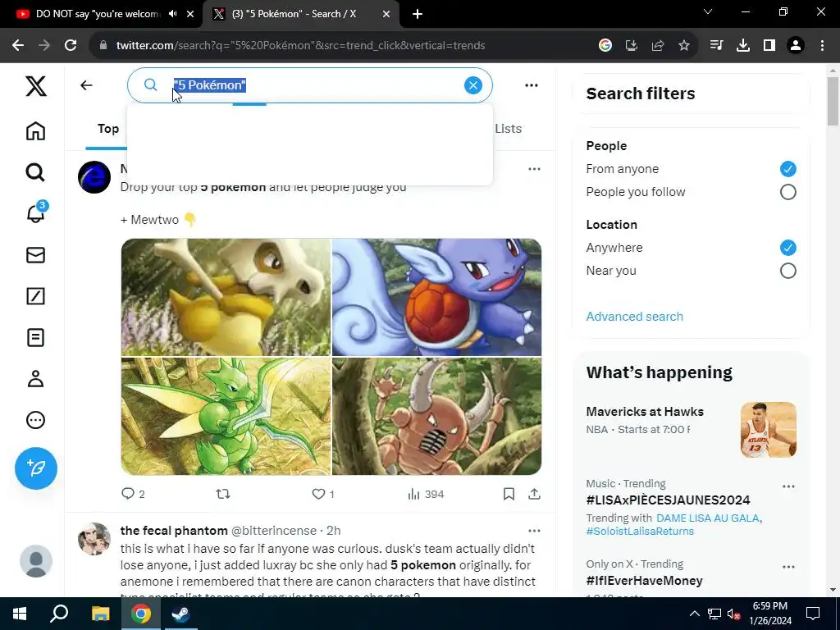Open options for #LISAxPIÈCESJAUNES2024 trend
840x630 pixels.
pyautogui.click(x=788, y=486)
